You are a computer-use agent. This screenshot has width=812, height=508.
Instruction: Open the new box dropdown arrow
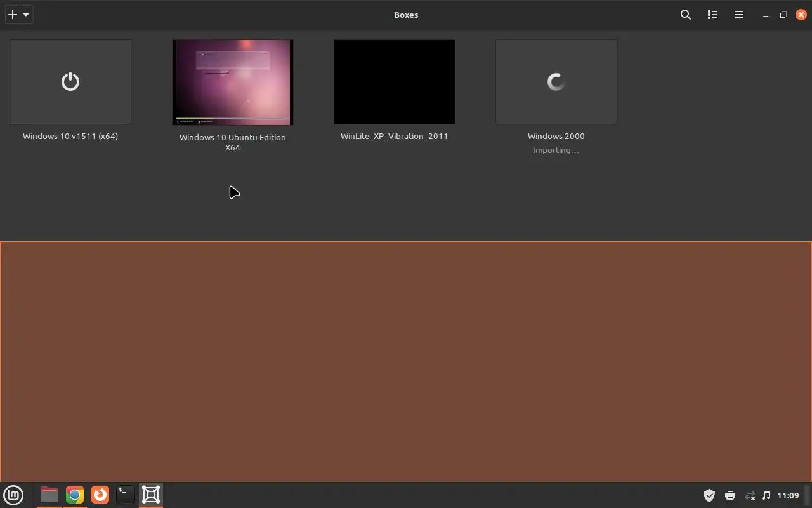pos(26,15)
